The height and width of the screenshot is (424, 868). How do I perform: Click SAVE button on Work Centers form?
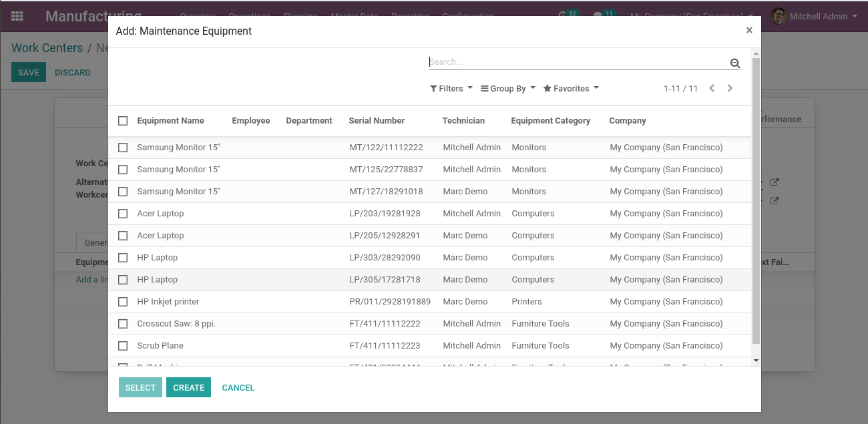[x=29, y=72]
